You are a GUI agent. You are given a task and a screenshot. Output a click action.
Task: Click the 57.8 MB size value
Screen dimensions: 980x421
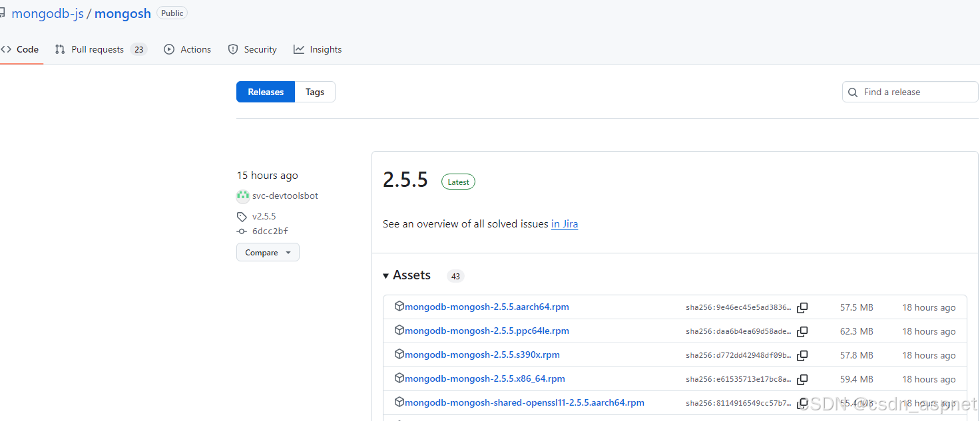[857, 355]
